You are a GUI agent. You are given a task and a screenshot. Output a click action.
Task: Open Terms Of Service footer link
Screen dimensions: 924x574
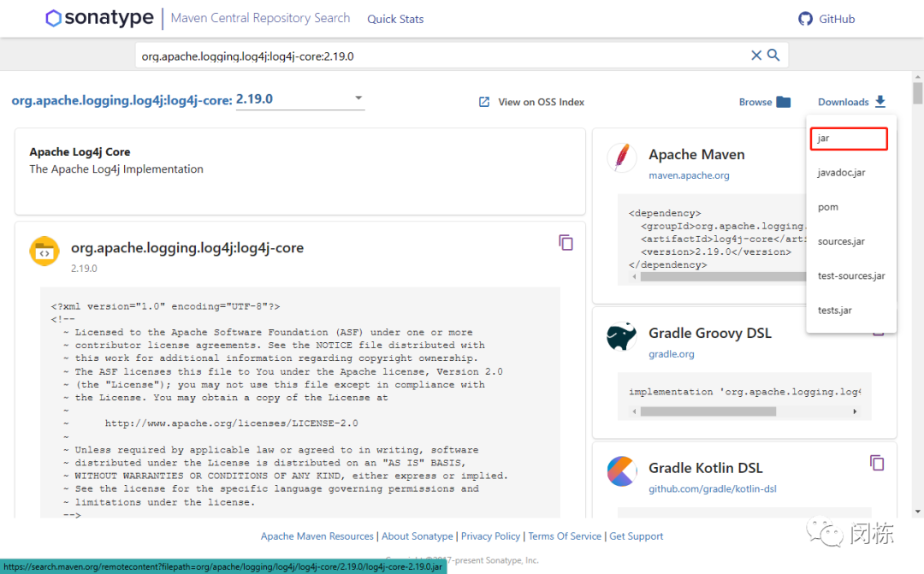click(x=565, y=536)
